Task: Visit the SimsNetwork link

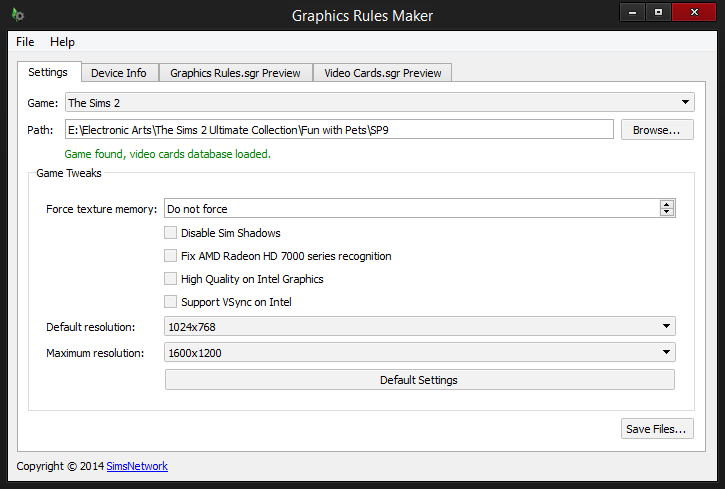Action: [137, 466]
